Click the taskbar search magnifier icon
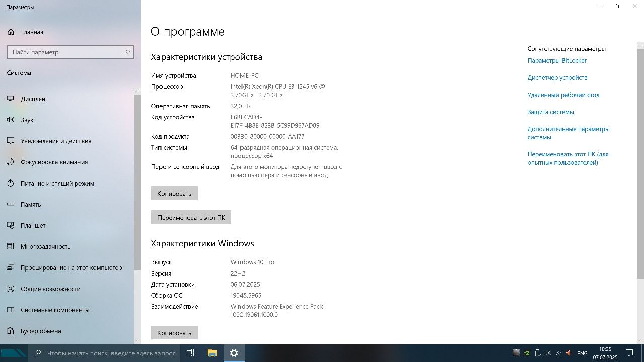This screenshot has height=362, width=644. (37, 353)
